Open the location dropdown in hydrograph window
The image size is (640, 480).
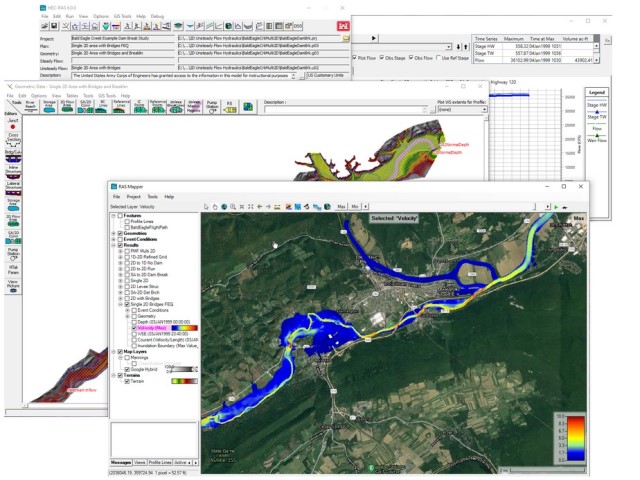point(449,47)
